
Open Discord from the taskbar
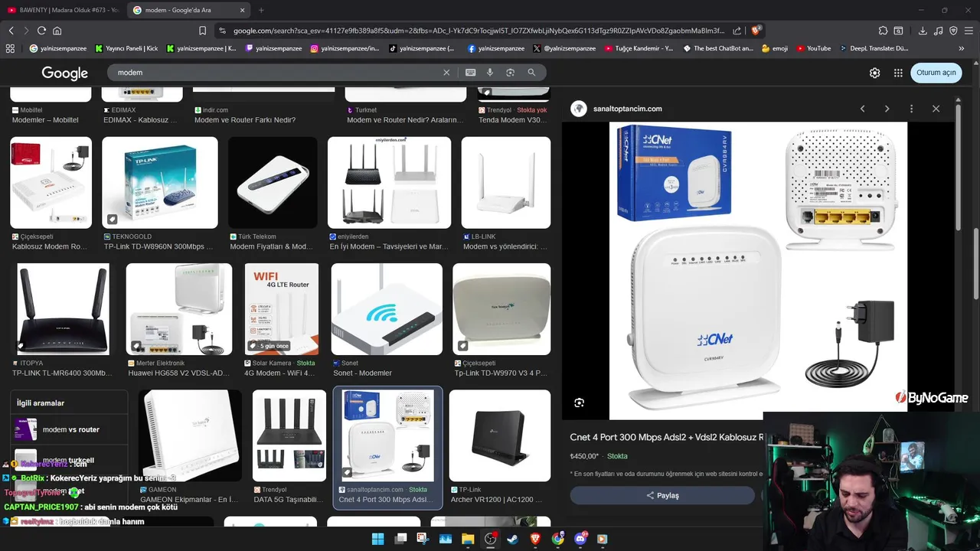(580, 539)
